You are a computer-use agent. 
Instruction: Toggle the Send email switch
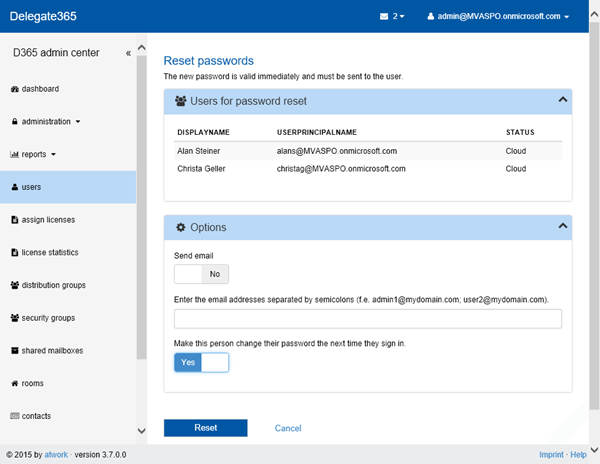(x=201, y=274)
